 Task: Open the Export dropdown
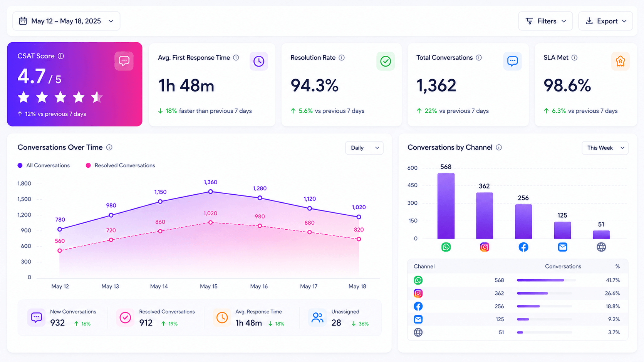point(605,21)
